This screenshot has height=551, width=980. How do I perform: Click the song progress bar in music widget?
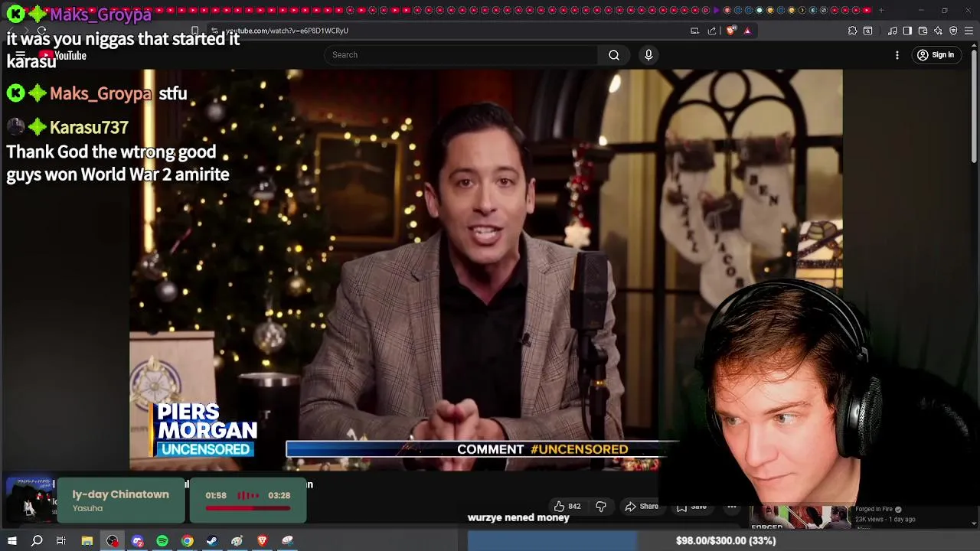tap(247, 508)
